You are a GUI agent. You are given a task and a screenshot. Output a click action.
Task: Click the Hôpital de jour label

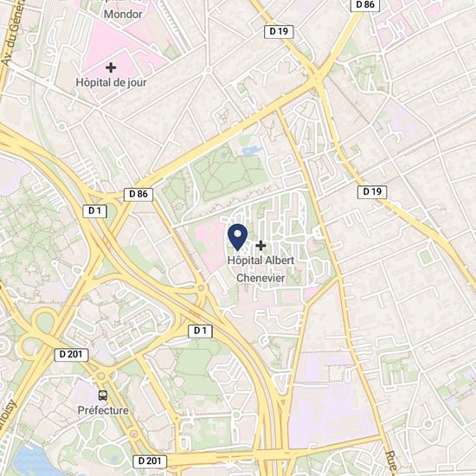tap(111, 82)
